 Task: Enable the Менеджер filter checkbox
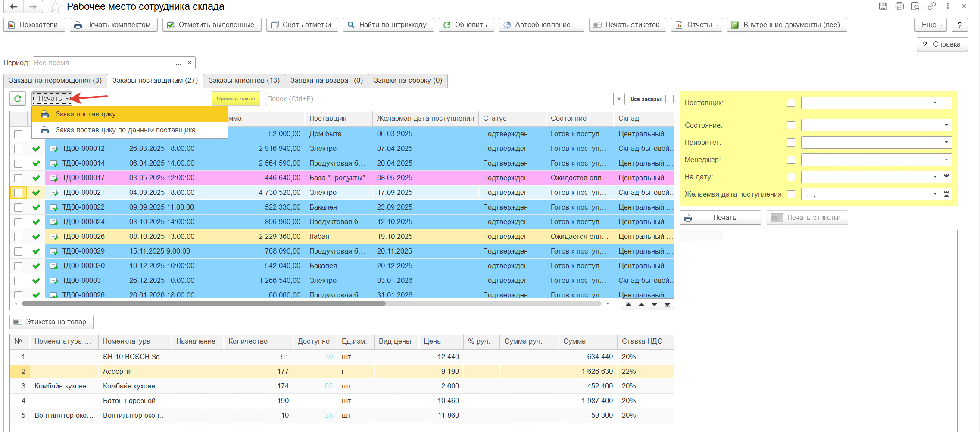coord(791,160)
